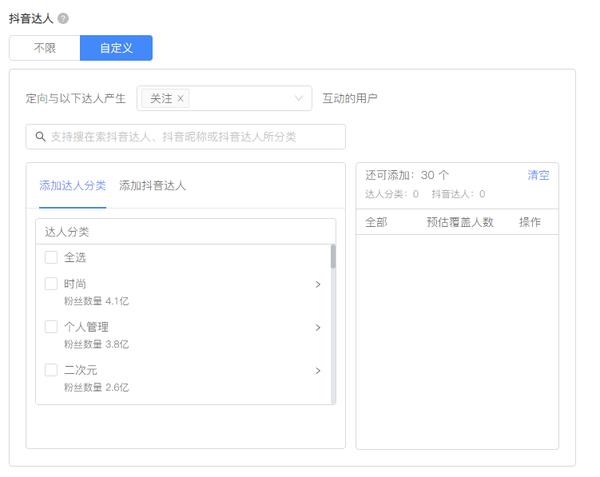The height and width of the screenshot is (477, 600).
Task: Select the 添加达人分类 tab
Action: (x=72, y=185)
